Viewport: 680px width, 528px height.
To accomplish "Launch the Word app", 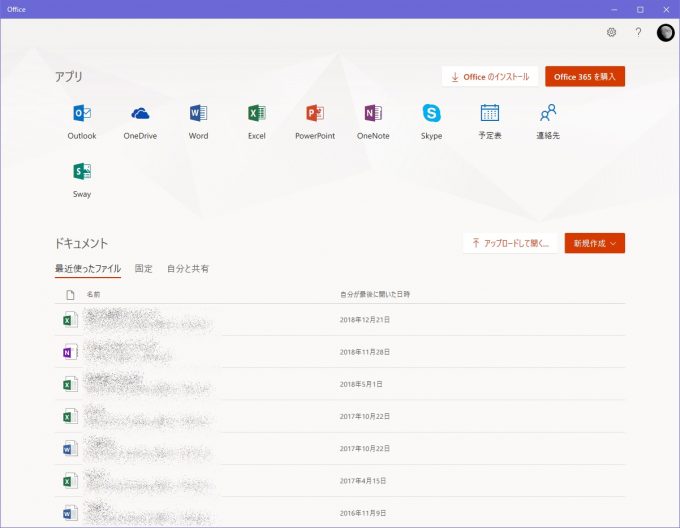I will [x=198, y=114].
